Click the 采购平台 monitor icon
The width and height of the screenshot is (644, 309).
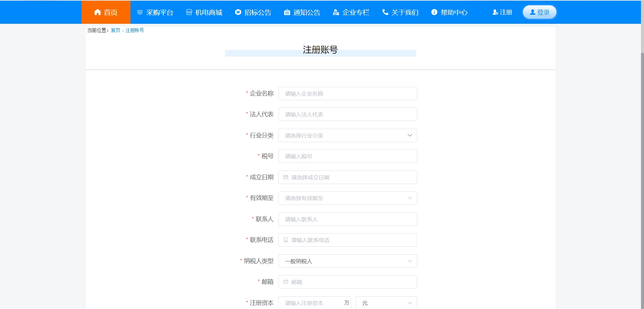(140, 12)
